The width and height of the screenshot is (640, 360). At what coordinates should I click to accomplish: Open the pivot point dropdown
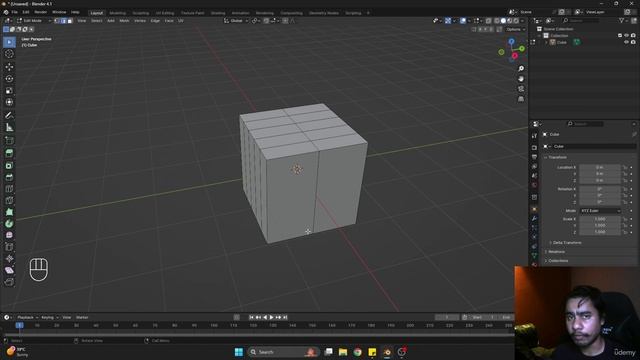[x=256, y=20]
